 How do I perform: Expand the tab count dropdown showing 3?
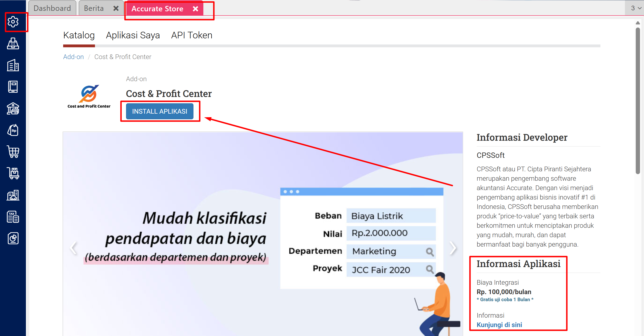[636, 8]
